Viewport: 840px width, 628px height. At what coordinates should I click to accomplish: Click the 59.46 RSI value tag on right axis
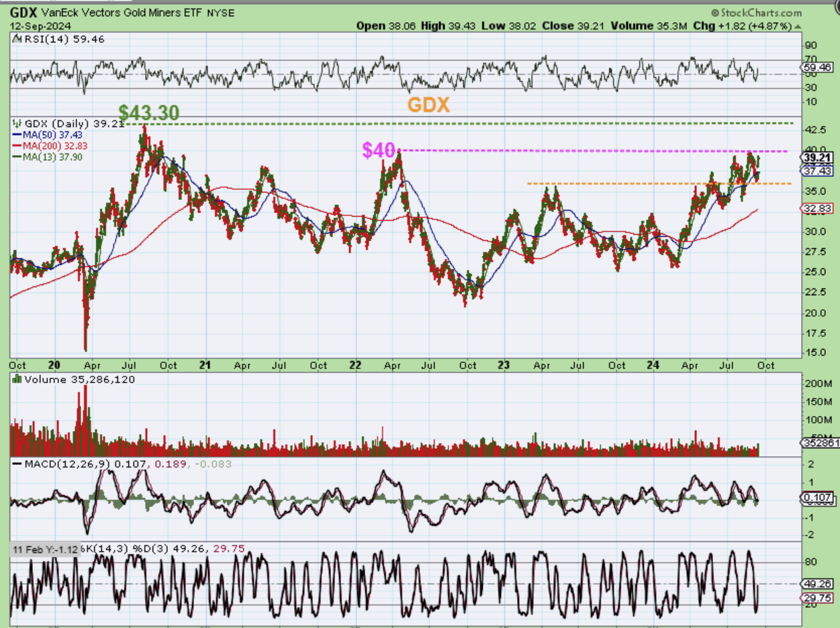pos(818,67)
